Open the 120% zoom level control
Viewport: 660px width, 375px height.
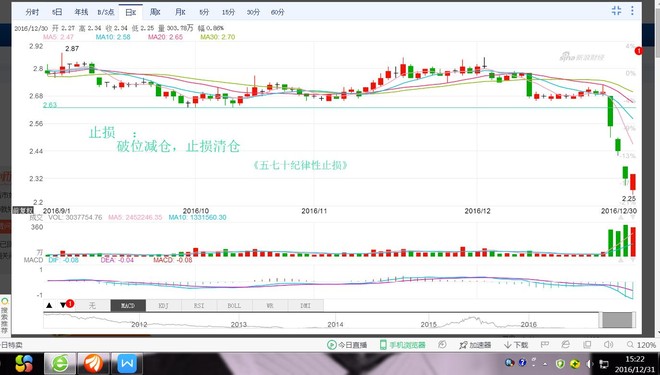tap(641, 345)
